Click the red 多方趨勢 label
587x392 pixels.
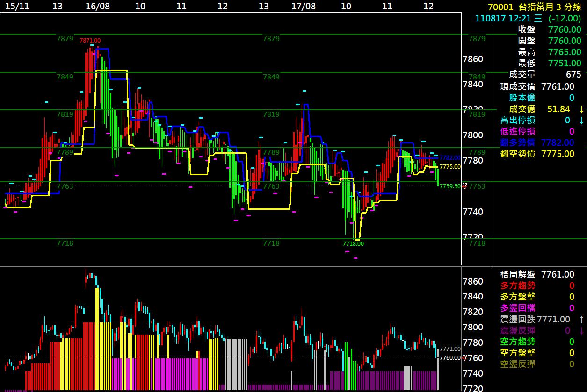(518, 285)
